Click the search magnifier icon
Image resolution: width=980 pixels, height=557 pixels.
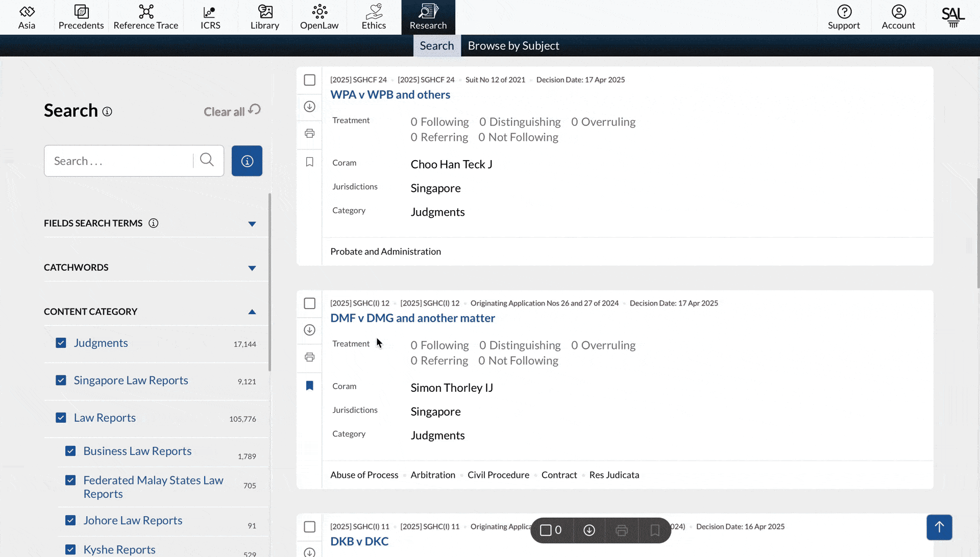click(x=207, y=160)
